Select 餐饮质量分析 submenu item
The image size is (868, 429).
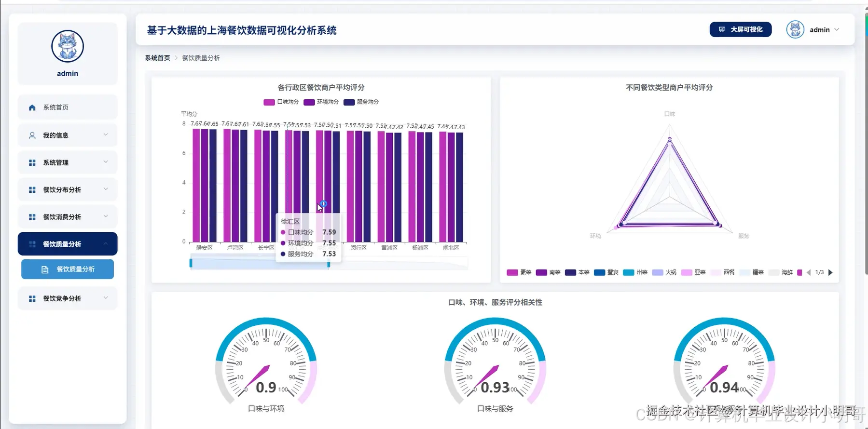[x=68, y=269]
